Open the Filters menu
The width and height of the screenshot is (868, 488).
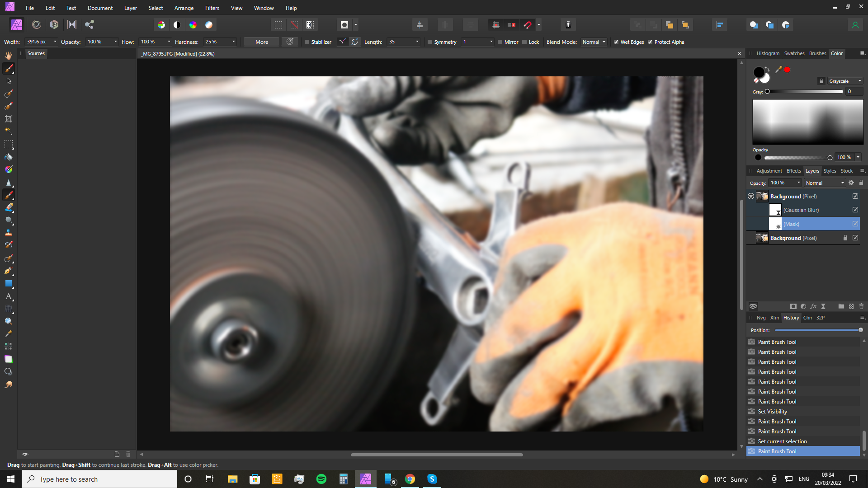[x=212, y=8]
